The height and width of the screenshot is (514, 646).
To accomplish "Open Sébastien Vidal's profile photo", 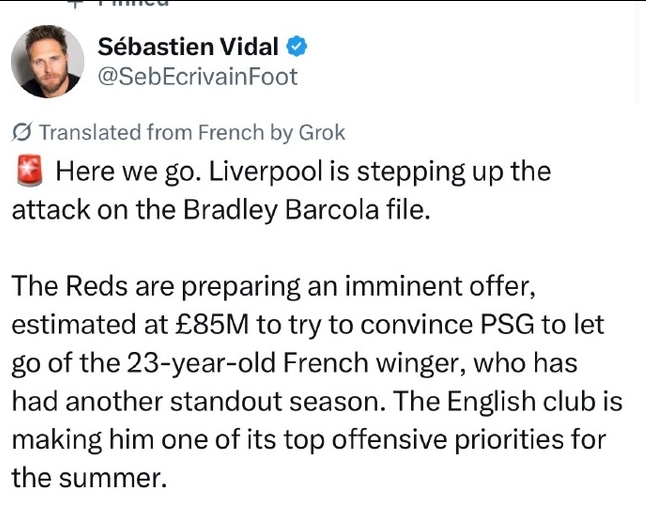I will (x=47, y=61).
